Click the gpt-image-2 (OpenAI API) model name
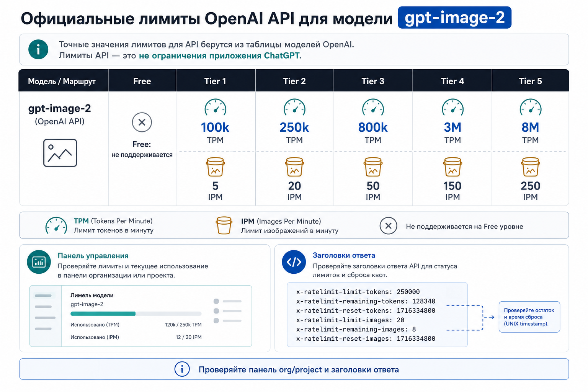Viewport: 588px width, 392px height. click(x=60, y=114)
